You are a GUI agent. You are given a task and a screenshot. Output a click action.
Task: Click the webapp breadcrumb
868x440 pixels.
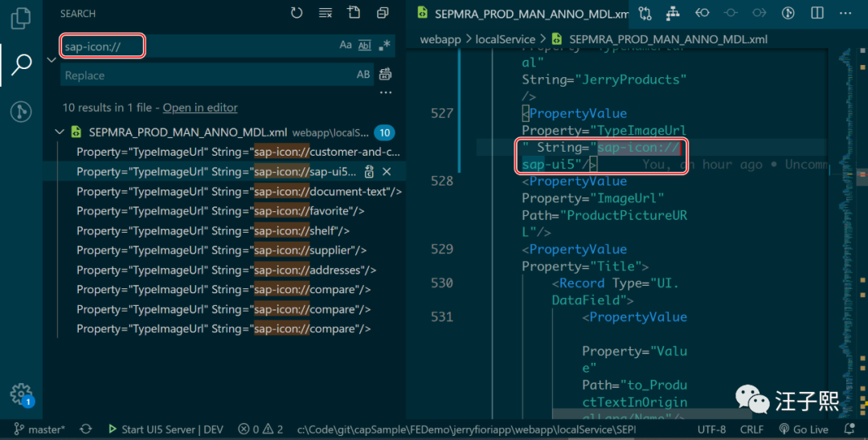tap(440, 39)
